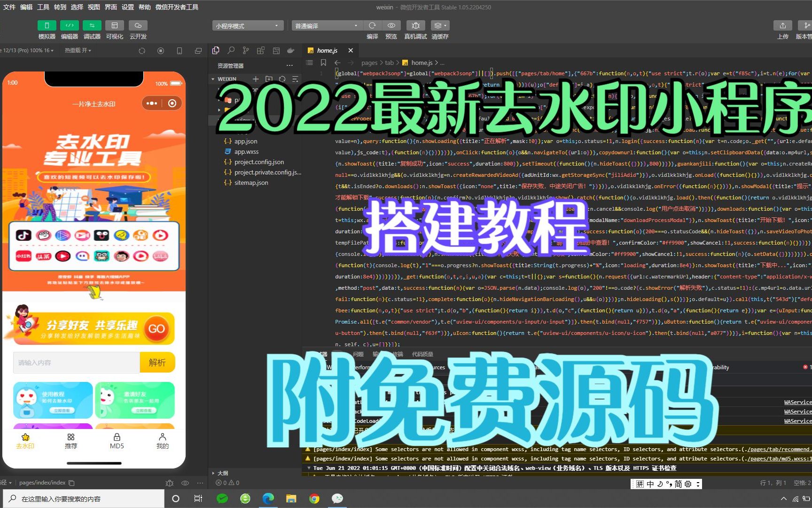
Task: Copy the pages/index/index page path
Action: click(x=72, y=483)
